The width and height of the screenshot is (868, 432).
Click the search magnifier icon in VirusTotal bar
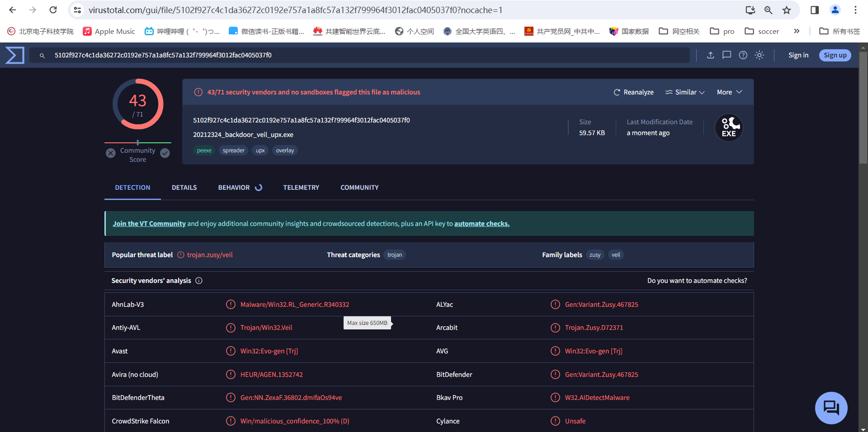click(42, 56)
